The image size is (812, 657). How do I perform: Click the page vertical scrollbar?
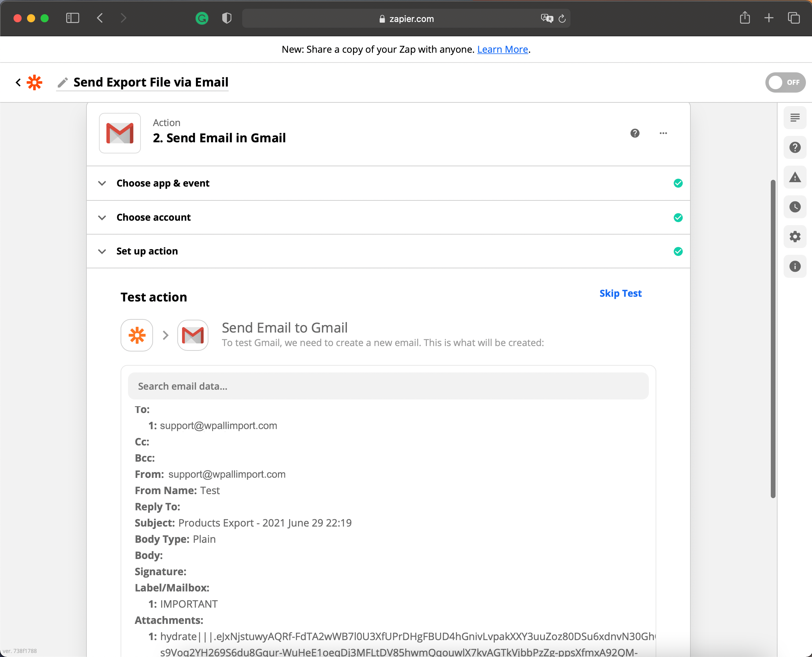click(x=773, y=339)
